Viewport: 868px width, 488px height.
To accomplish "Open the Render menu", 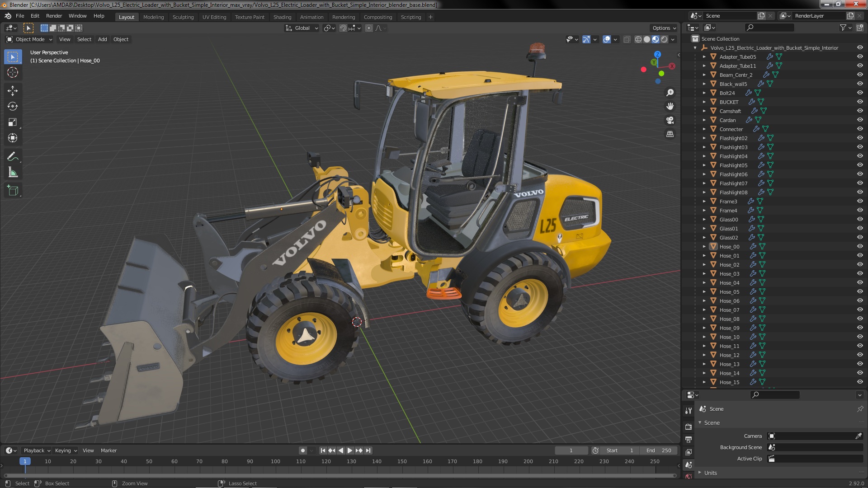I will [x=54, y=16].
